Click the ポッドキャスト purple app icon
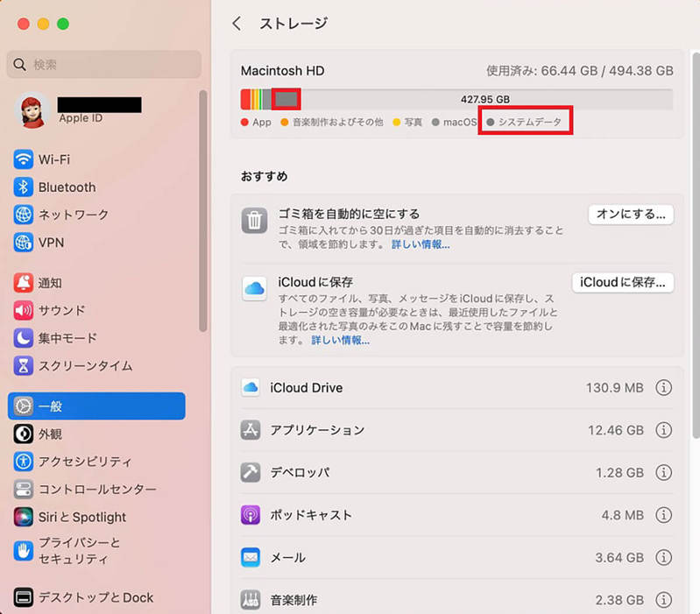700x614 pixels. click(x=251, y=515)
